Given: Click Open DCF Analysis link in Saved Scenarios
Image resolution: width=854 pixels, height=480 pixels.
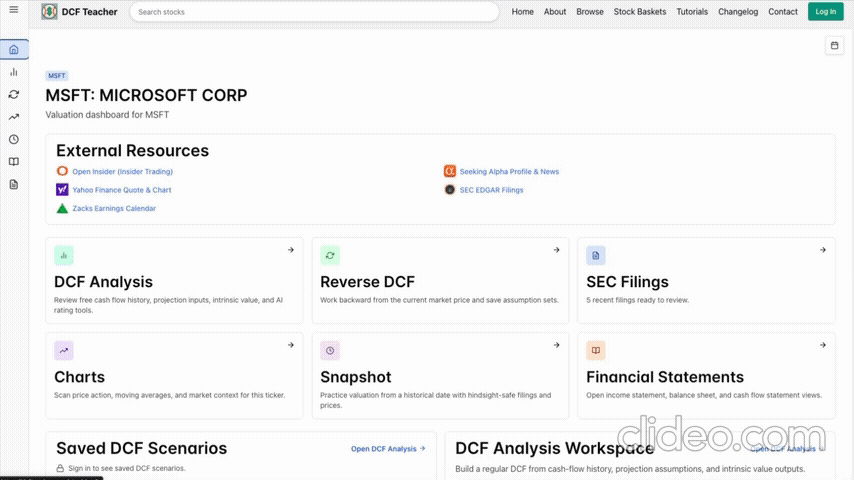Looking at the screenshot, I should click(x=388, y=448).
